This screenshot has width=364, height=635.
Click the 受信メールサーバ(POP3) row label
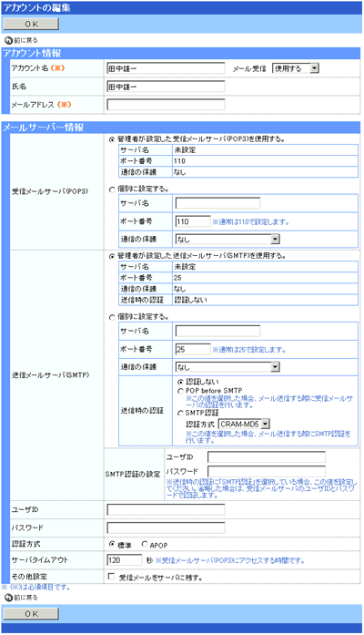pos(50,191)
